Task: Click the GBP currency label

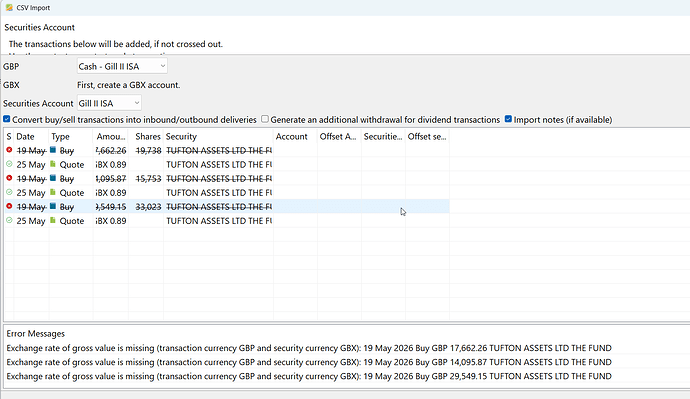Action: (x=11, y=66)
